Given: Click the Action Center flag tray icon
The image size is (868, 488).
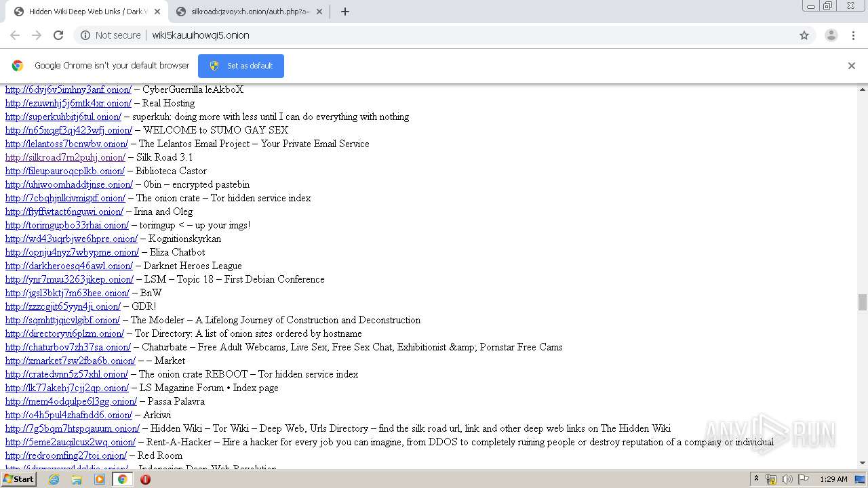Looking at the screenshot, I should (804, 479).
